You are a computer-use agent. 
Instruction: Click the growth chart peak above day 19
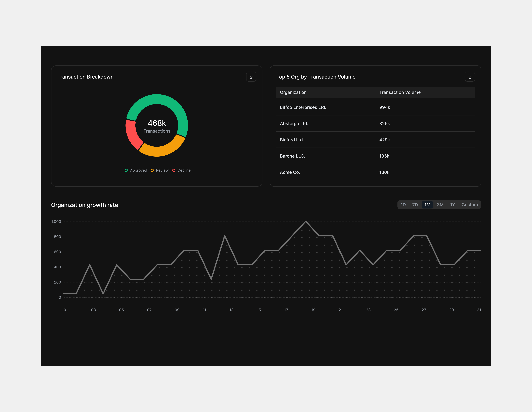tap(305, 221)
